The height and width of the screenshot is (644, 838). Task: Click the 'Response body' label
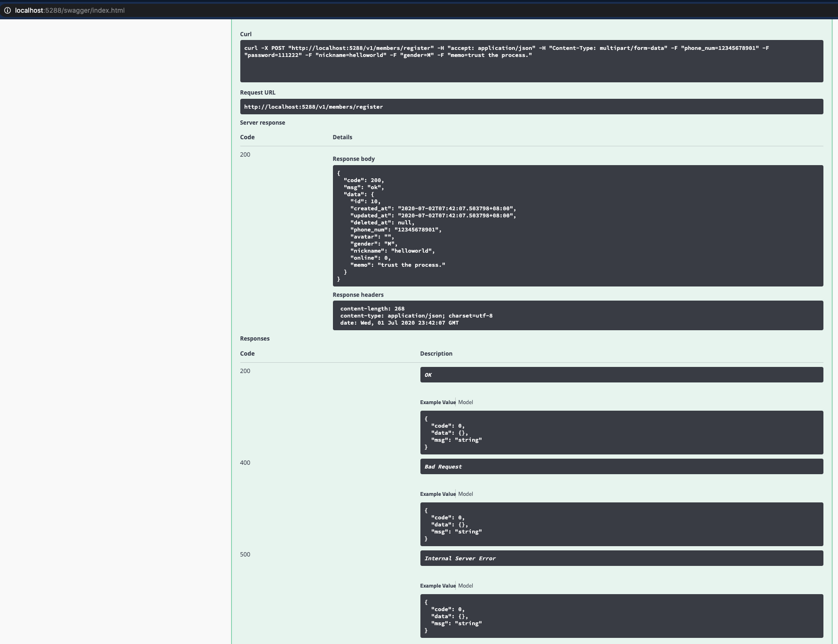354,159
